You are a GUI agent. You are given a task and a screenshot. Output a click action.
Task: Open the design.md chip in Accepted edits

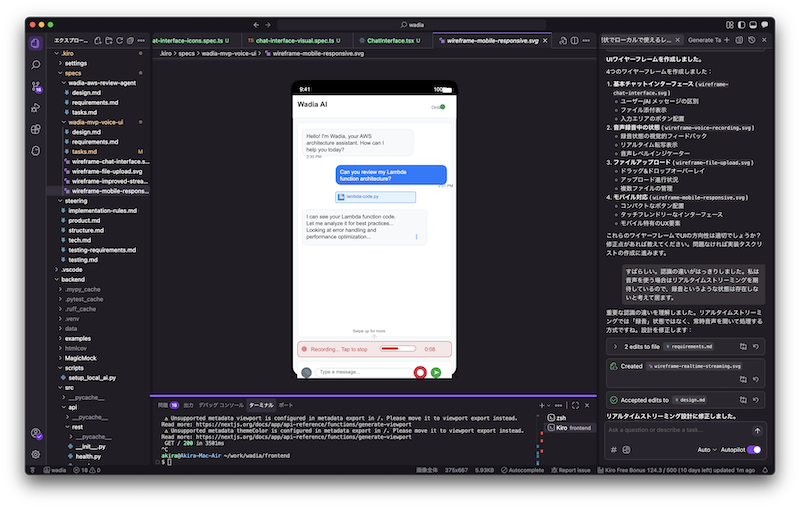click(x=690, y=400)
